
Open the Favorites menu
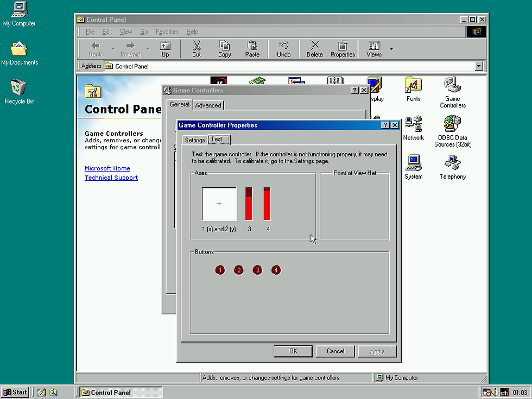[x=167, y=31]
